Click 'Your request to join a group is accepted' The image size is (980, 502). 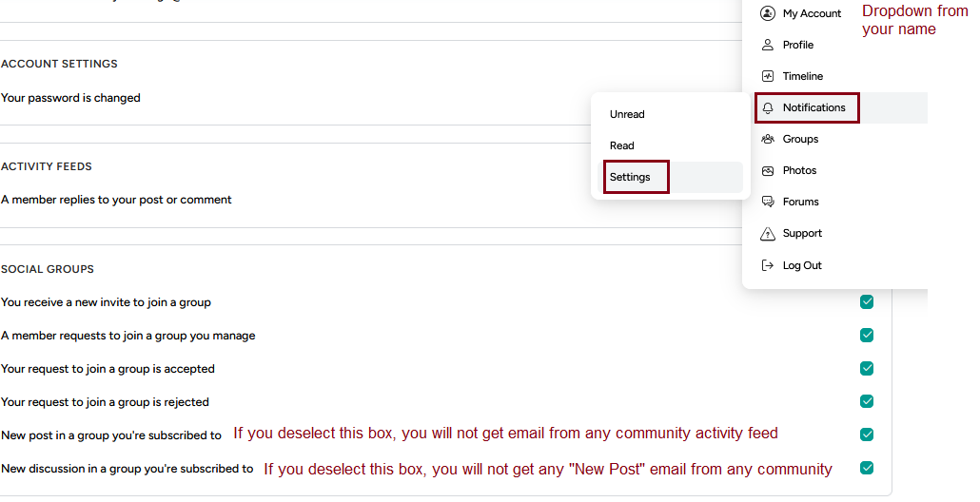[108, 369]
